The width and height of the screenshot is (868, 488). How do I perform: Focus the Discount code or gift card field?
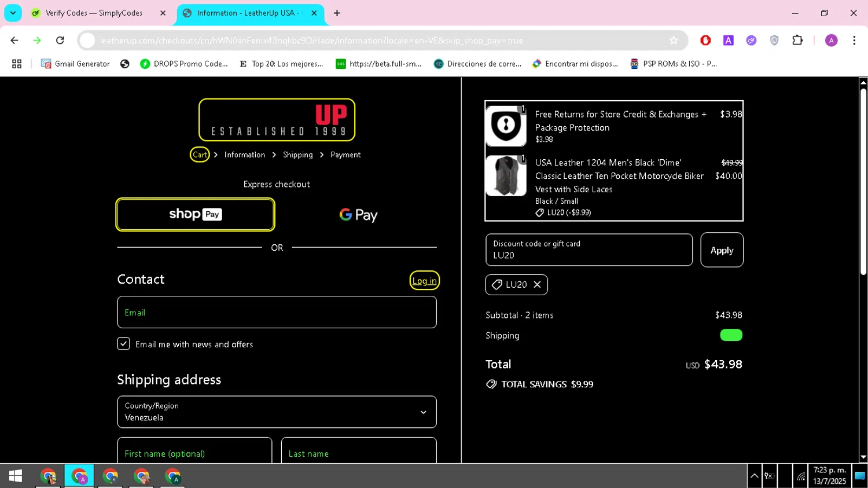click(589, 250)
